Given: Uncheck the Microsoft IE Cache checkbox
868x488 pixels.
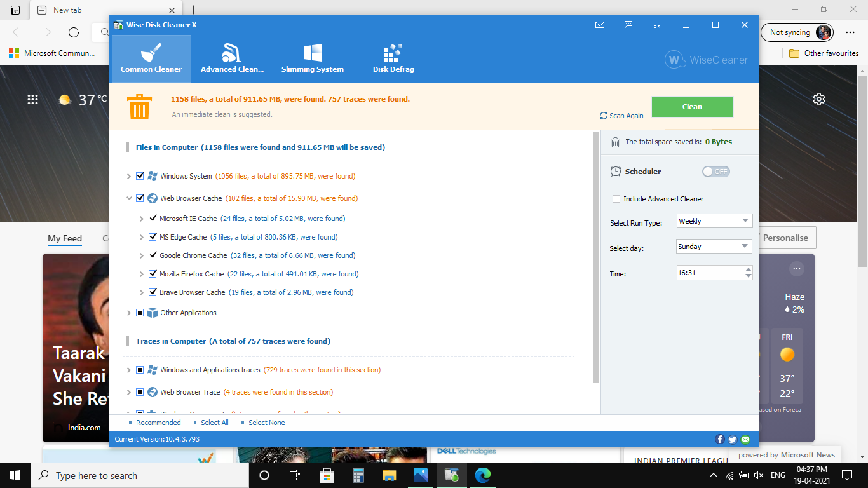Looking at the screenshot, I should (153, 219).
